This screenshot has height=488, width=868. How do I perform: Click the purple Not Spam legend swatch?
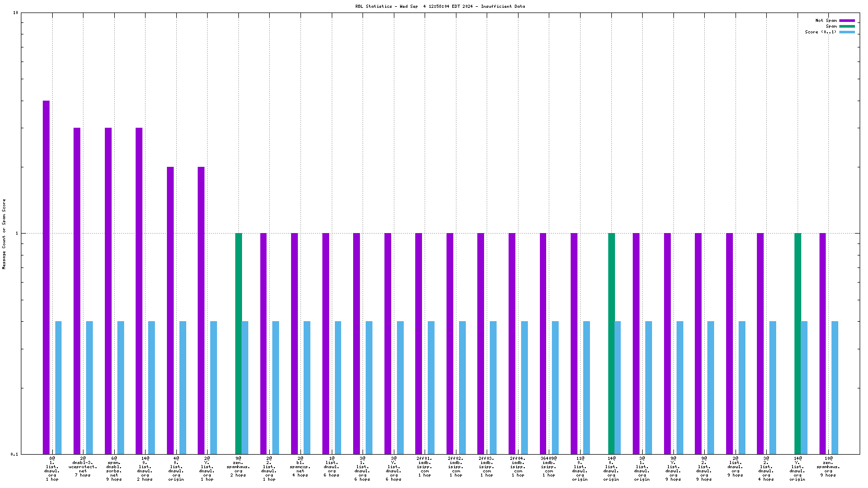point(847,21)
